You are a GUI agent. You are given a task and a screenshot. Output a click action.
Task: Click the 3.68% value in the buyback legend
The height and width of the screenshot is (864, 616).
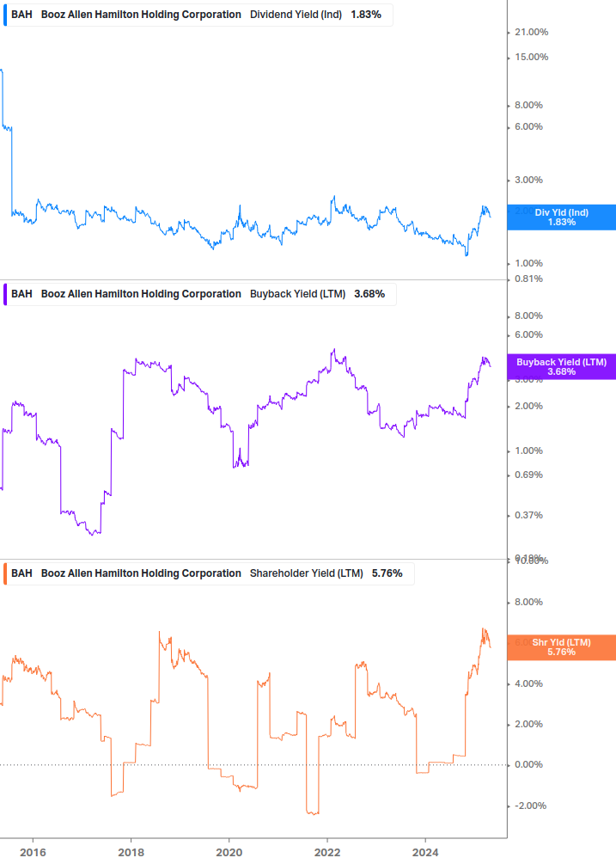369,294
